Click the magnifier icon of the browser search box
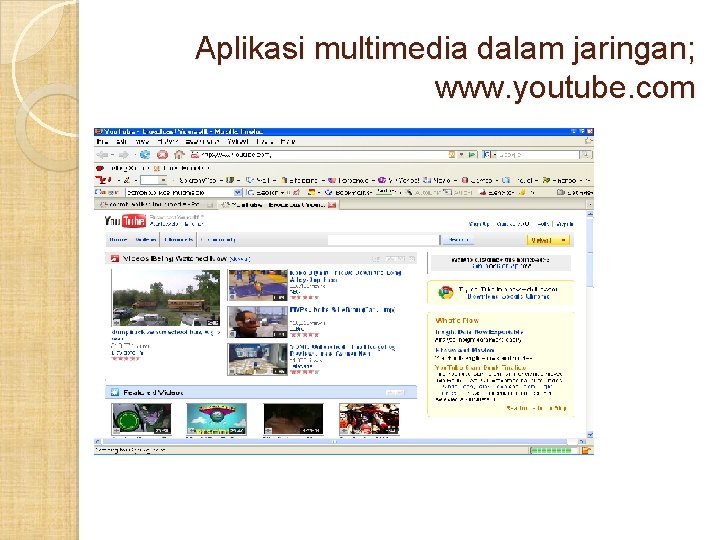Viewport: 720px width, 540px height. 586,155
